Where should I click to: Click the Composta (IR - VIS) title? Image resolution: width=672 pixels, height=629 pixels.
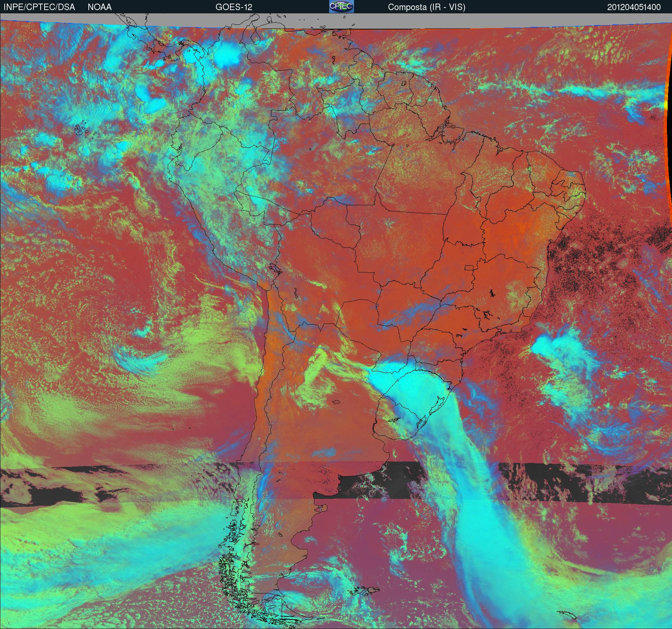[x=427, y=7]
